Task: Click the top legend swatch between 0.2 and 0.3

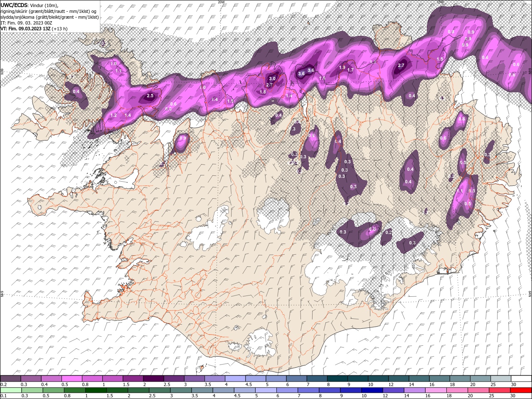Action: pyautogui.click(x=10, y=379)
